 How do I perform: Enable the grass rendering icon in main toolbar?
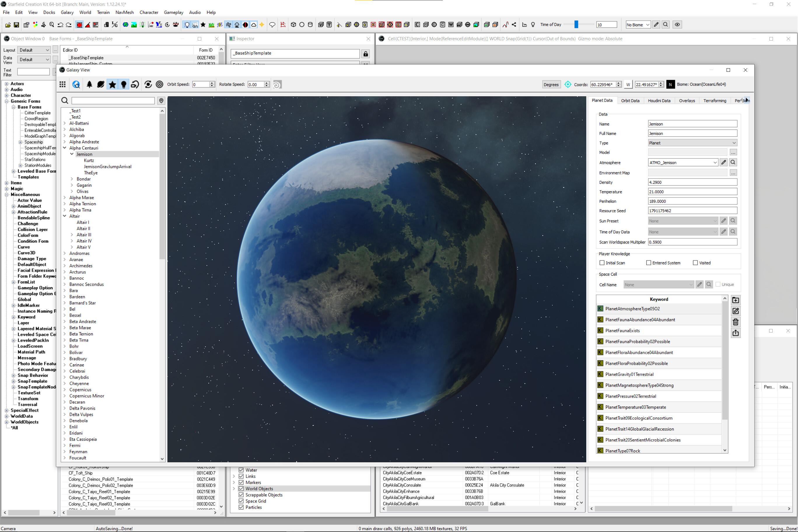tap(212, 24)
